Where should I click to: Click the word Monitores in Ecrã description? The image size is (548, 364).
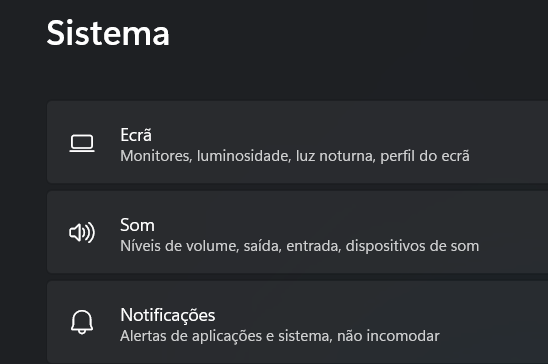[x=156, y=156]
